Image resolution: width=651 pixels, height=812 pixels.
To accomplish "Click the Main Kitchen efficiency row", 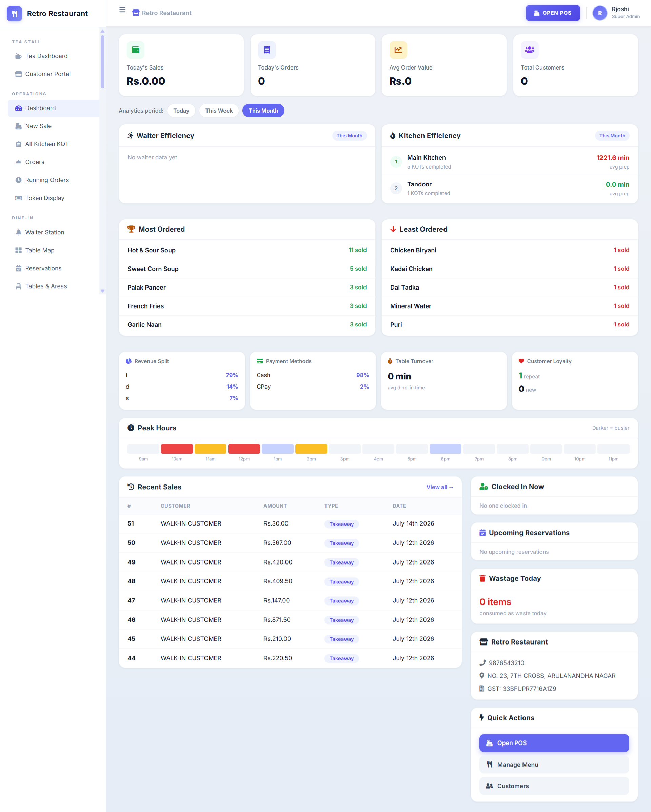I will pos(510,162).
